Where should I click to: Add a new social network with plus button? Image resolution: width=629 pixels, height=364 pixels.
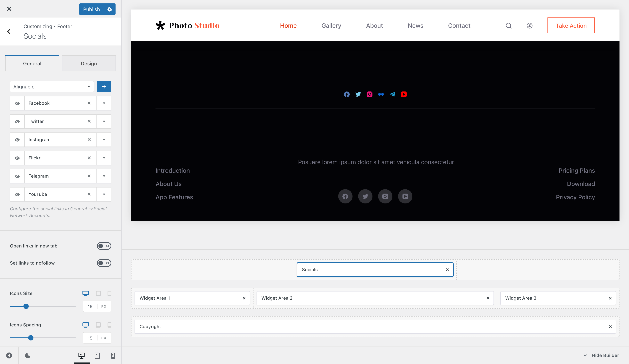pyautogui.click(x=104, y=87)
